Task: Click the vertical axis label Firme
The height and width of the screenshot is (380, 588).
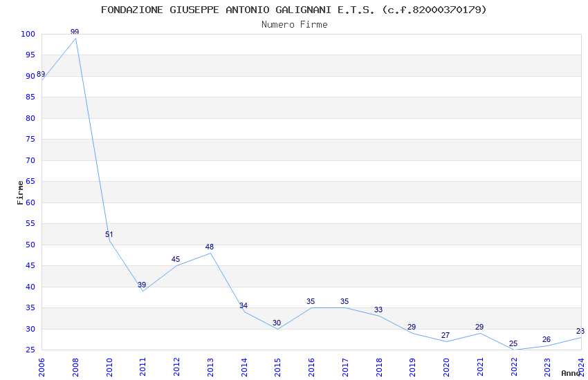Action: (x=20, y=193)
